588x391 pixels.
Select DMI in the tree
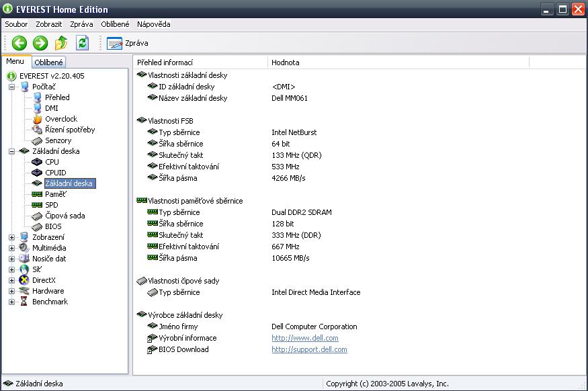click(x=51, y=108)
